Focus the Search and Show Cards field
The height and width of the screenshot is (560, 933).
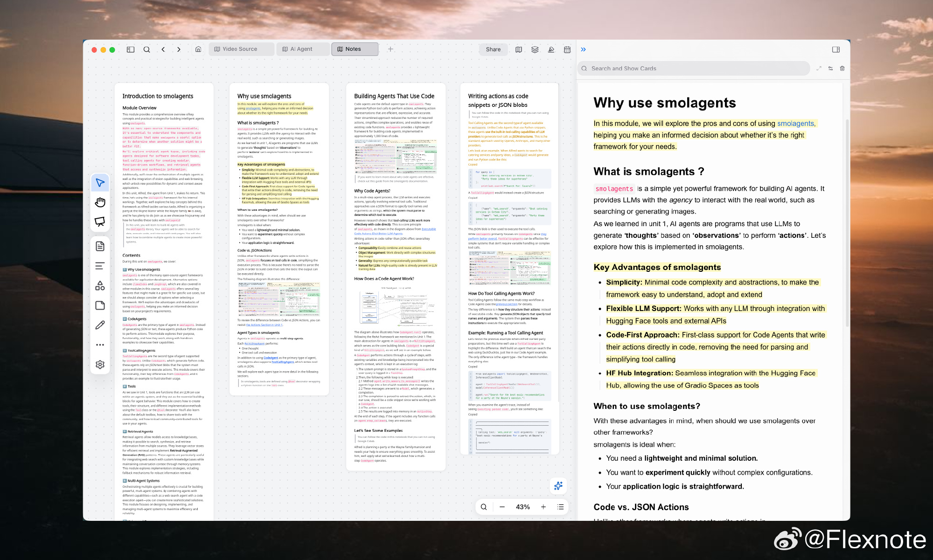coord(694,69)
